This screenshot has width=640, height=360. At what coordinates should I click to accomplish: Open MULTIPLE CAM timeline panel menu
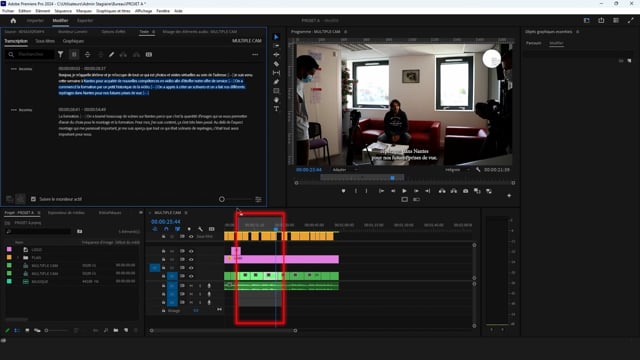(186, 213)
